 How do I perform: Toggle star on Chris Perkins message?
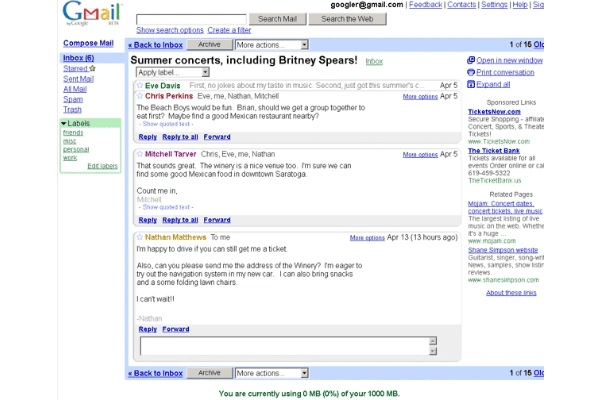pyautogui.click(x=140, y=96)
